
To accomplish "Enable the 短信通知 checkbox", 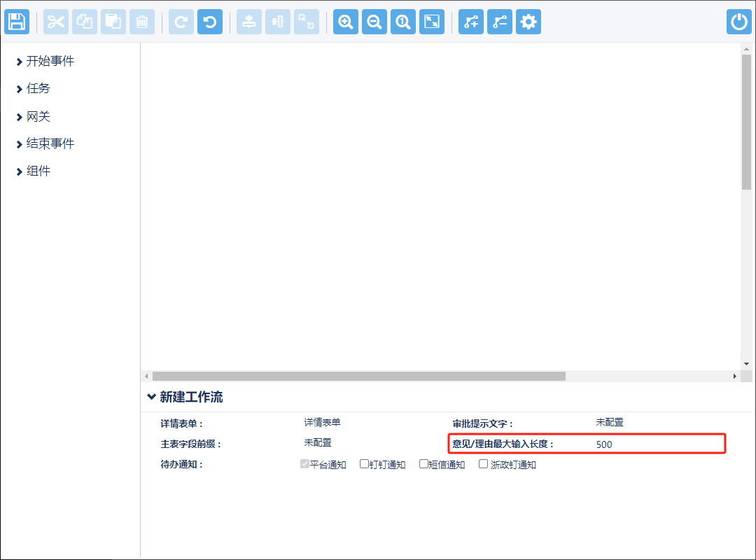I will point(423,464).
